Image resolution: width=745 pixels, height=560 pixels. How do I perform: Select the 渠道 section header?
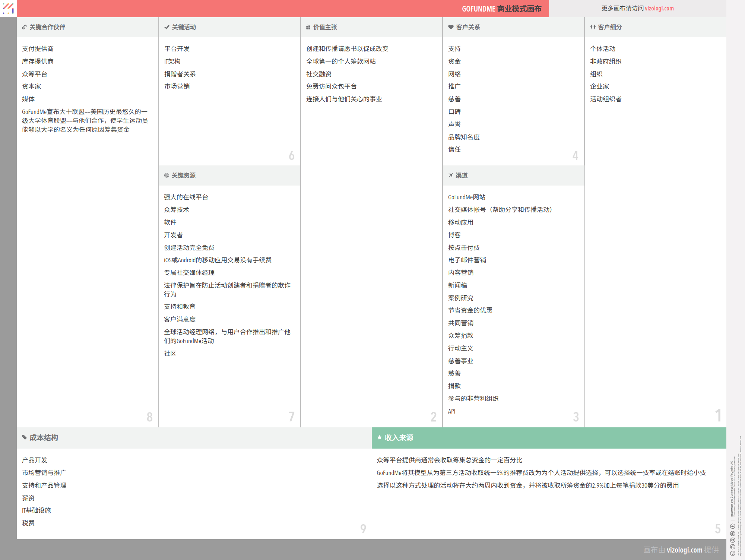click(x=462, y=175)
